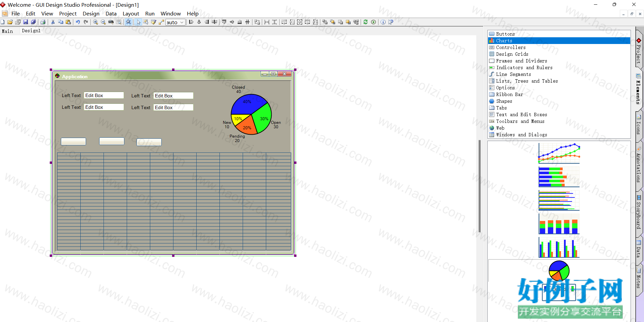Open the Help menu

coord(193,13)
